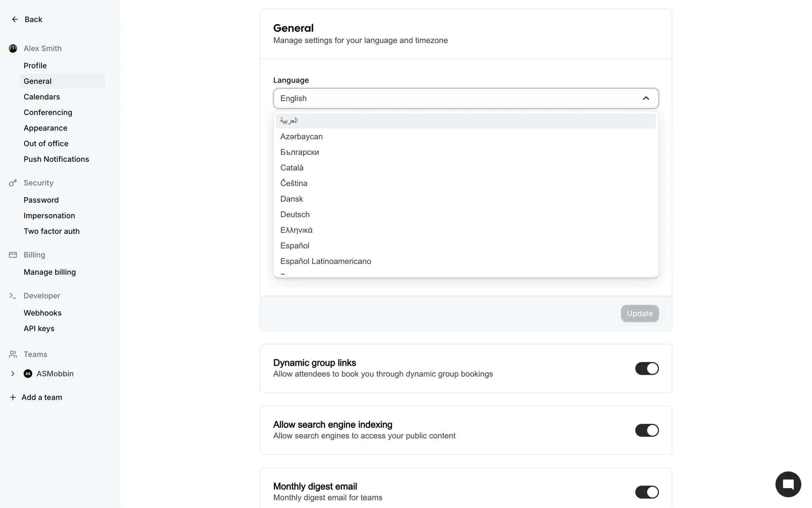The width and height of the screenshot is (812, 508).
Task: Open the Calendars settings page
Action: point(42,97)
